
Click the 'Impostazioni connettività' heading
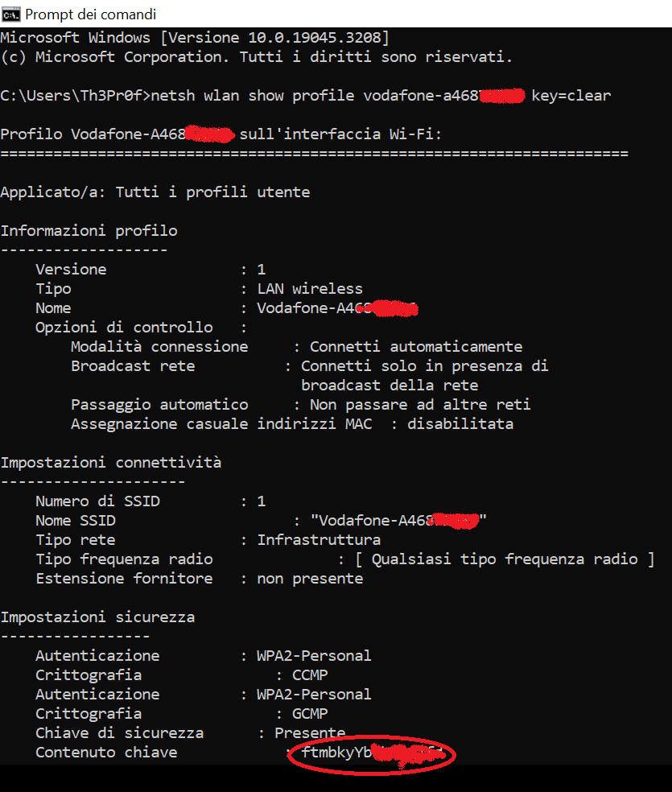click(x=111, y=462)
